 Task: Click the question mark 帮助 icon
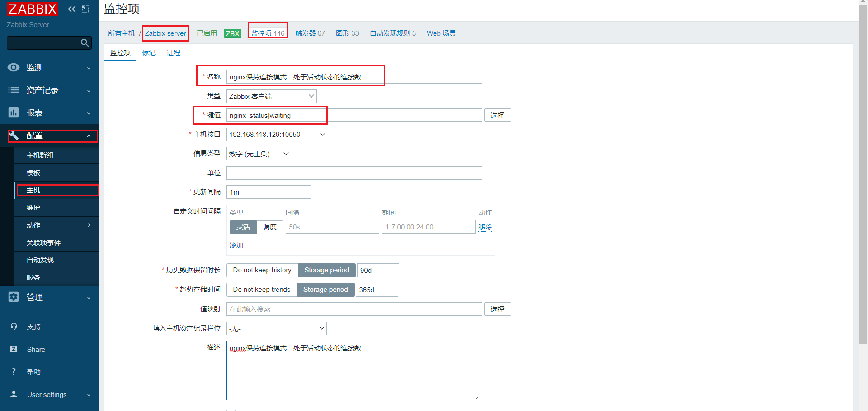14,372
